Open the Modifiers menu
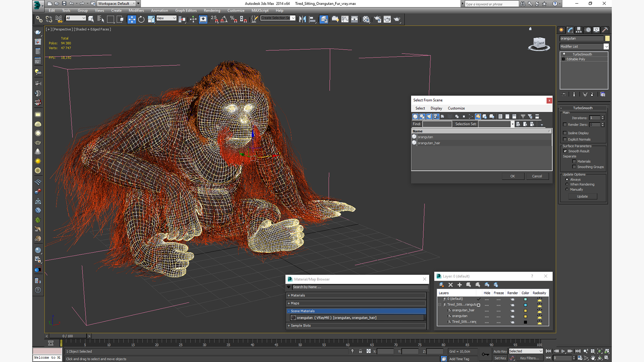644x362 pixels. coord(136,11)
